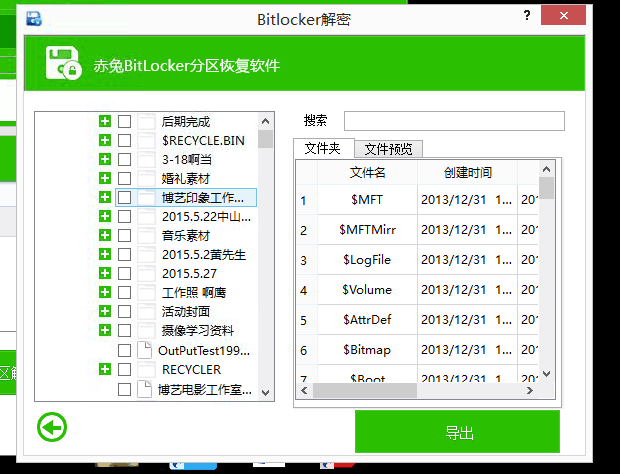Select checkbox for 博艺印象工作...
This screenshot has height=474, width=620.
125,197
